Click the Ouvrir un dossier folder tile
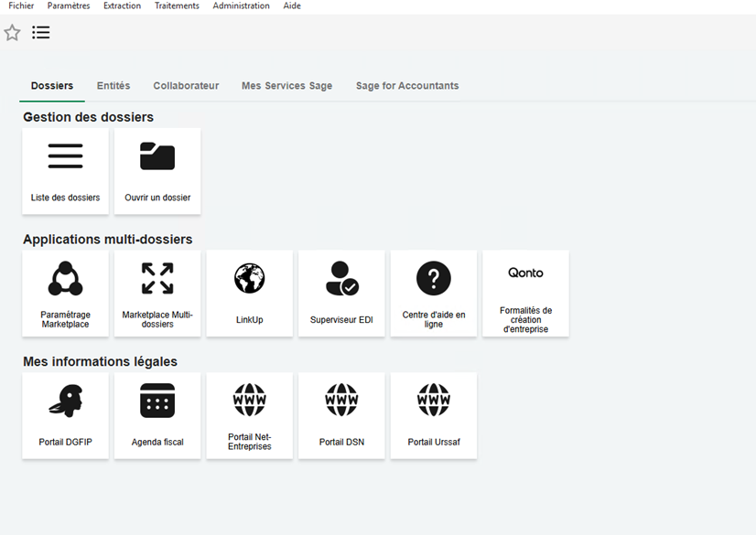756x535 pixels. pyautogui.click(x=157, y=171)
